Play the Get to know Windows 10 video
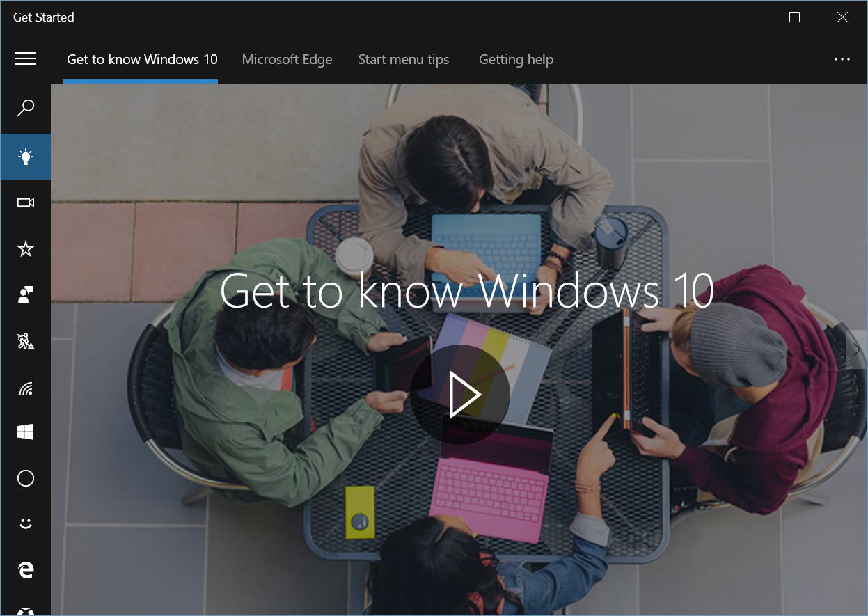868x616 pixels. click(x=461, y=395)
